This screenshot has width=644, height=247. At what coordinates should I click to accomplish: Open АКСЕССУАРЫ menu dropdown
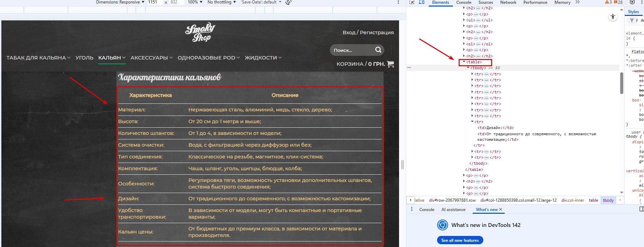tap(151, 58)
